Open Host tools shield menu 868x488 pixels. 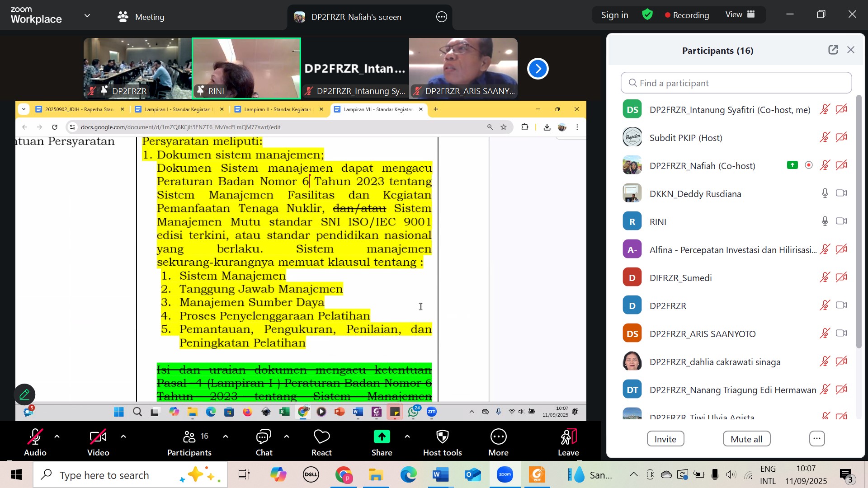click(x=442, y=443)
